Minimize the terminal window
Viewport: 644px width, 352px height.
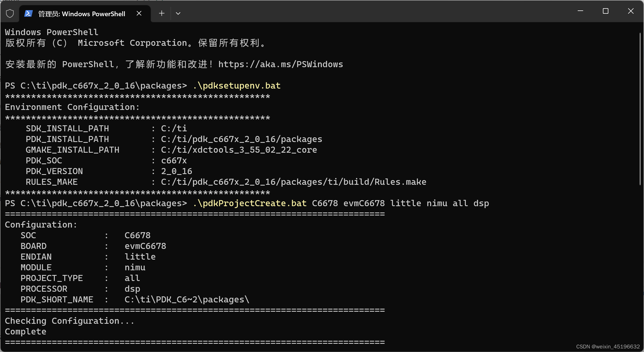tap(580, 11)
